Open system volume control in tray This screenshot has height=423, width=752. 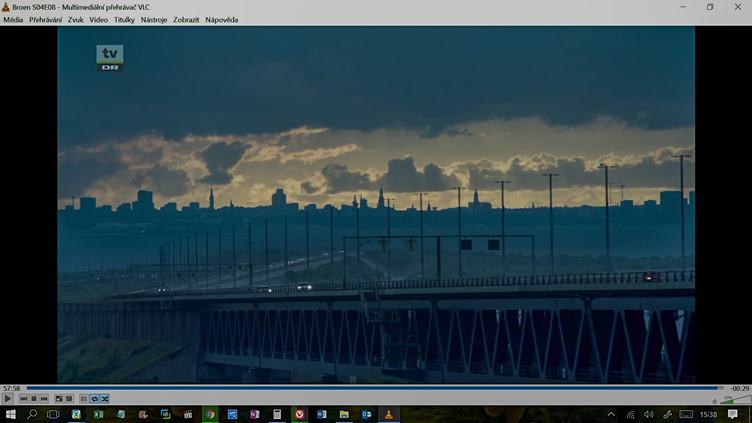click(x=649, y=414)
